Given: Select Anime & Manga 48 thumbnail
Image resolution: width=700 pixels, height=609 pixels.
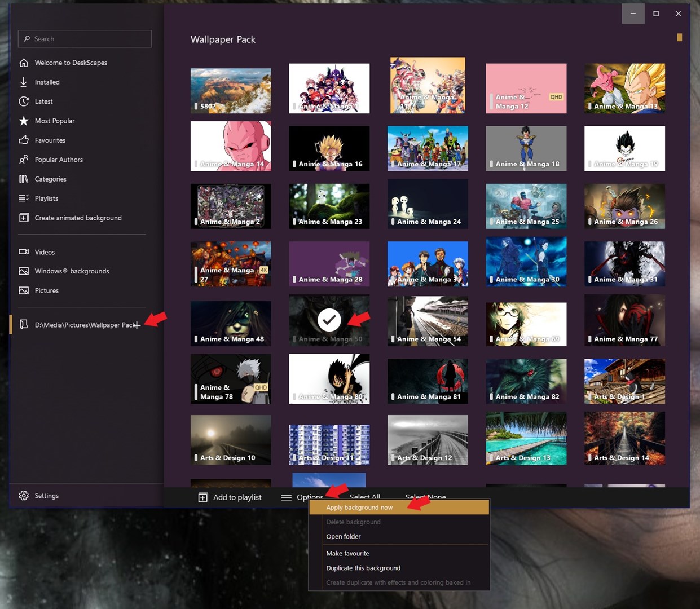Looking at the screenshot, I should click(x=231, y=323).
